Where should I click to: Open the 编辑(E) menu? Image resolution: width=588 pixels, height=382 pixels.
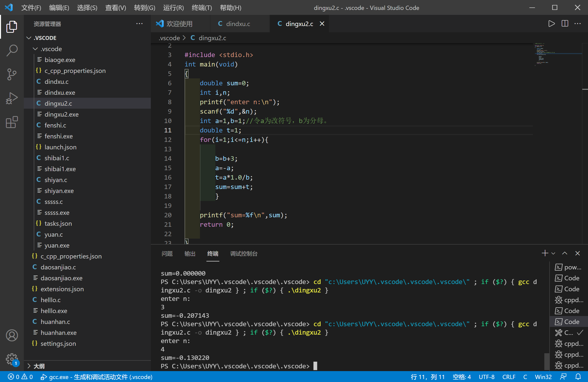click(59, 8)
